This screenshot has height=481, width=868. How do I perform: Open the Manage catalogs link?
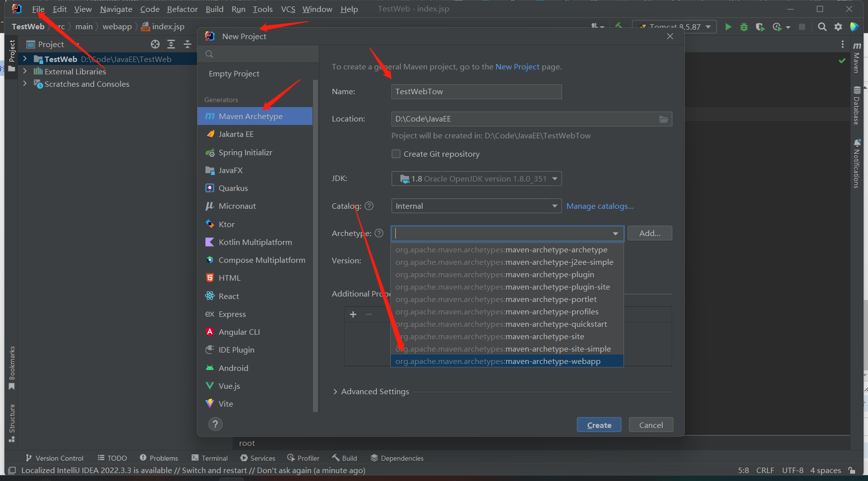tap(600, 206)
